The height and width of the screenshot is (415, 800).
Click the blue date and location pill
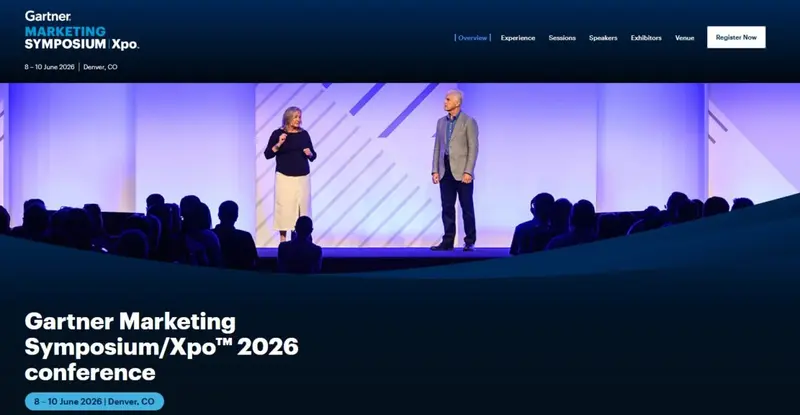tap(94, 402)
